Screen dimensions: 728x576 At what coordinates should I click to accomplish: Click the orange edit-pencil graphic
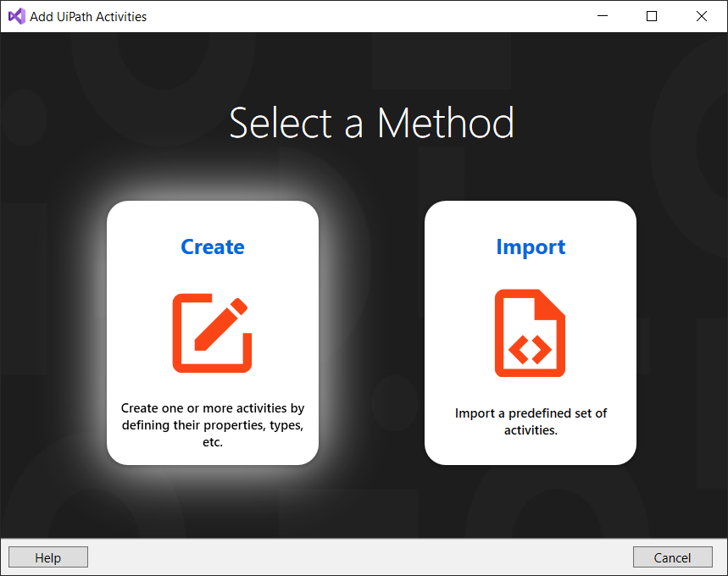pyautogui.click(x=213, y=332)
